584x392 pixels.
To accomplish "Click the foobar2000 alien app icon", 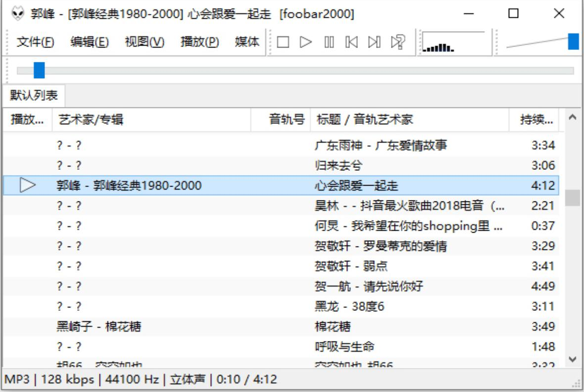I will 17,14.
